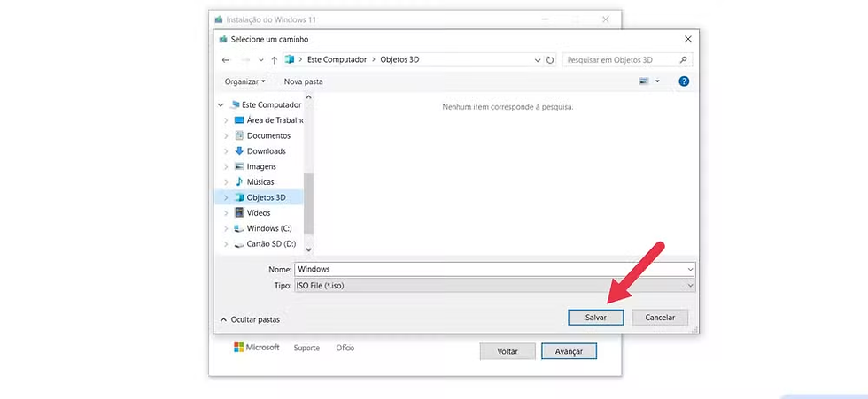Open the Organizar menu
This screenshot has height=399, width=868.
pyautogui.click(x=244, y=81)
